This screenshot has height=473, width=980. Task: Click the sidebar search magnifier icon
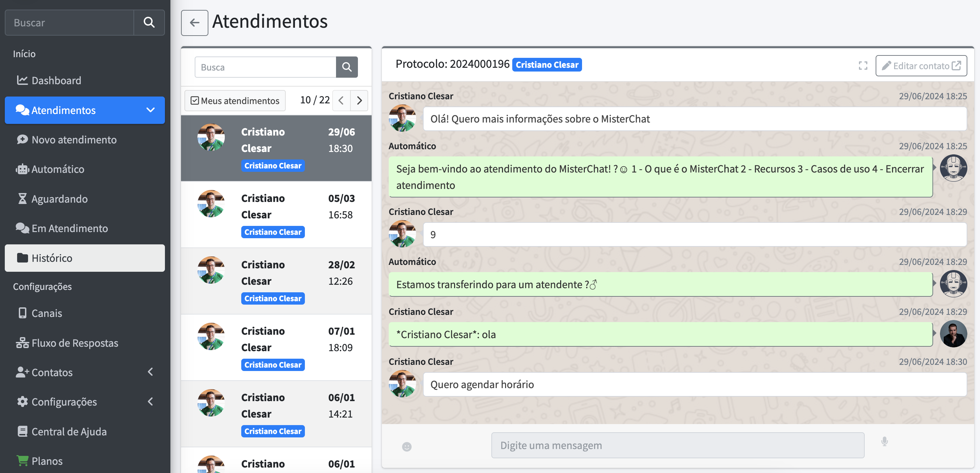149,23
